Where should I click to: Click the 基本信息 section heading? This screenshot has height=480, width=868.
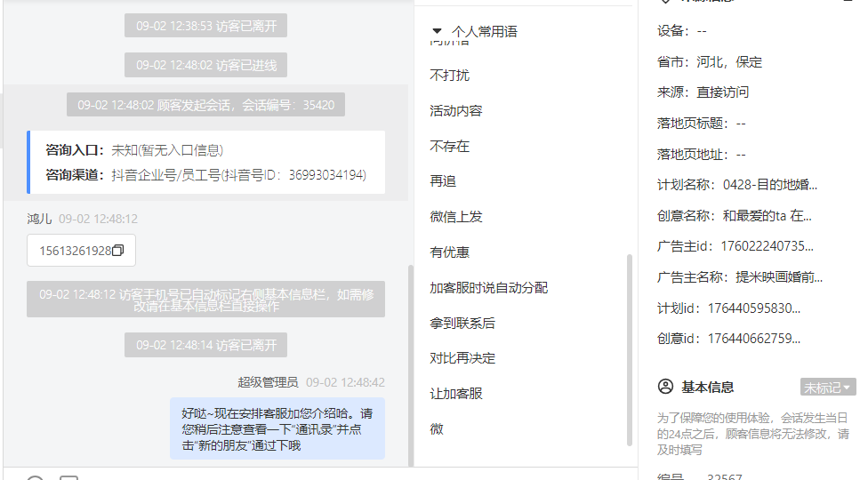(x=707, y=387)
